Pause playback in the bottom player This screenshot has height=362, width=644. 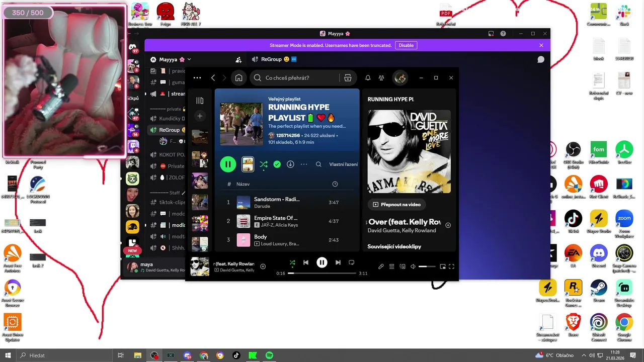[322, 262]
